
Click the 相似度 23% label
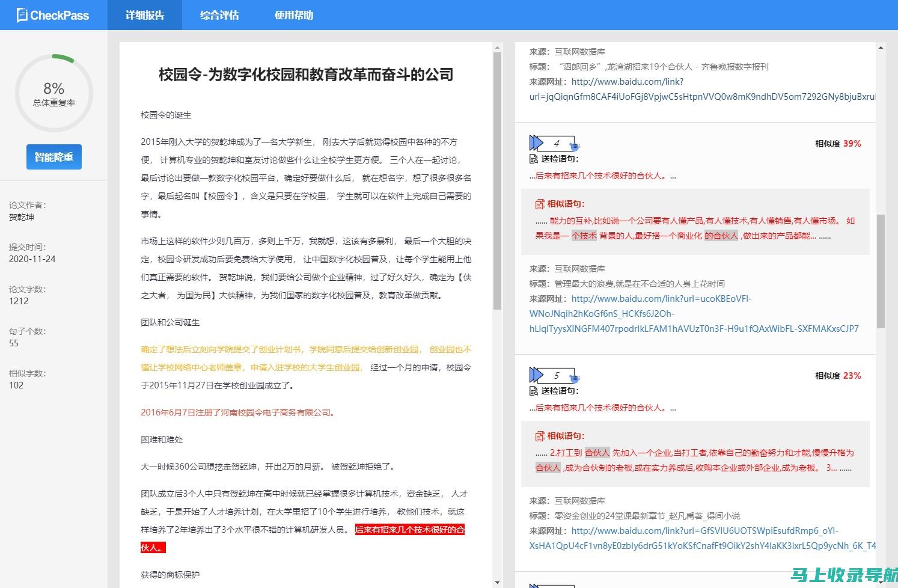838,376
